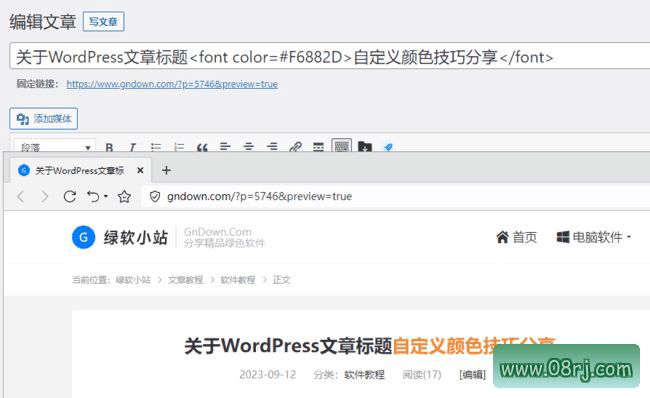Image resolution: width=650 pixels, height=398 pixels.
Task: Click the 软件教程 category link under title
Action: [x=364, y=375]
